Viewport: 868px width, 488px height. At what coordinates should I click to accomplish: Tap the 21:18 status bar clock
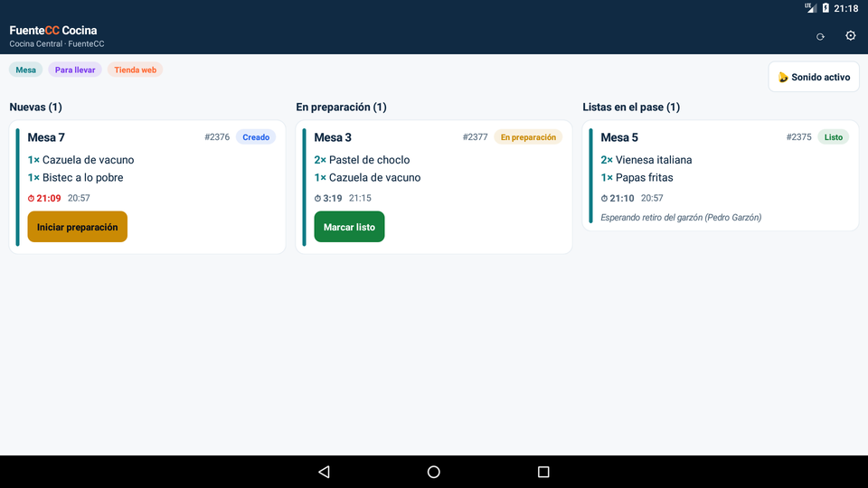pos(846,8)
